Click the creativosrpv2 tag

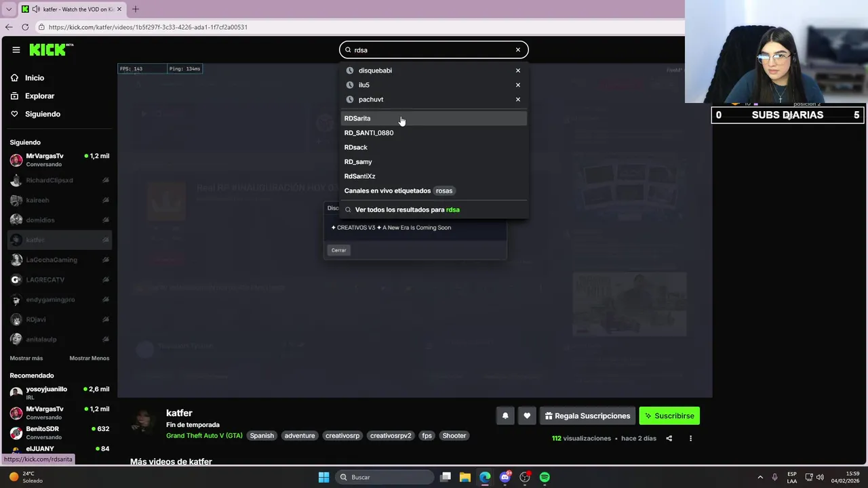[391, 436]
